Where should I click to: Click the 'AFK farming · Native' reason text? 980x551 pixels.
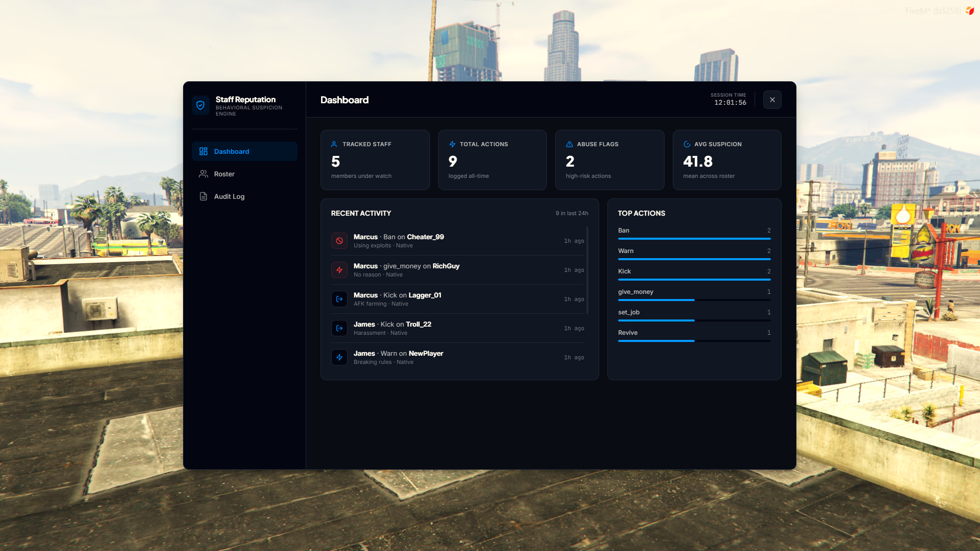tap(381, 304)
